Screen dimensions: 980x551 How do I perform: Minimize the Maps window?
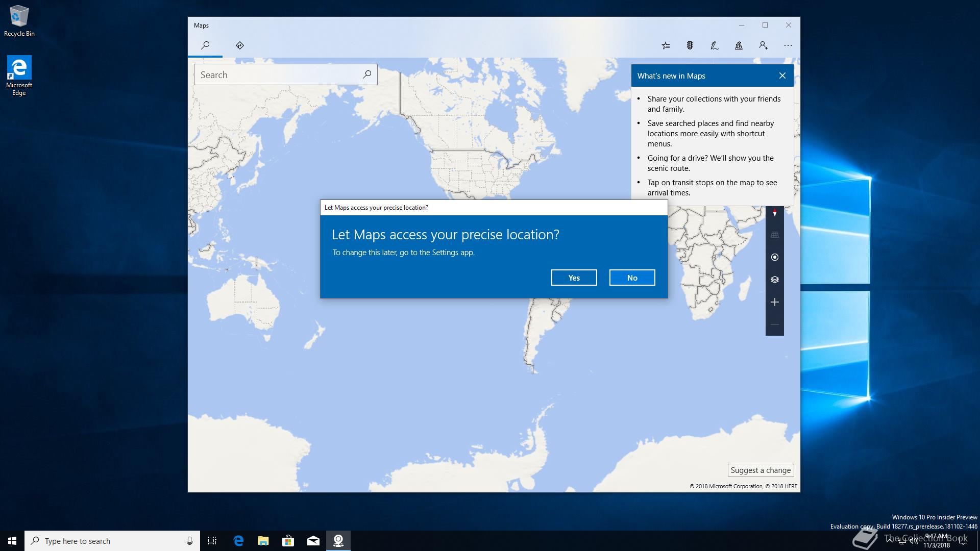pos(742,25)
